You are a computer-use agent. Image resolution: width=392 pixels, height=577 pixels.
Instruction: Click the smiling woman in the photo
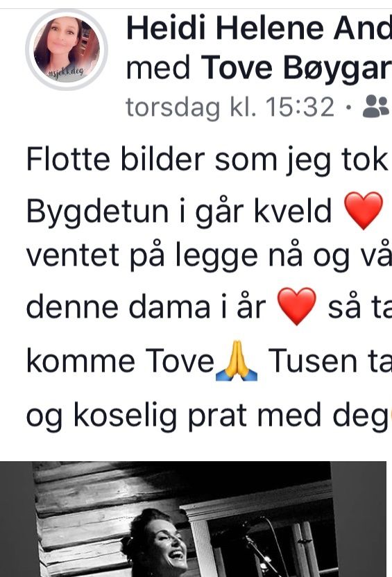156,543
